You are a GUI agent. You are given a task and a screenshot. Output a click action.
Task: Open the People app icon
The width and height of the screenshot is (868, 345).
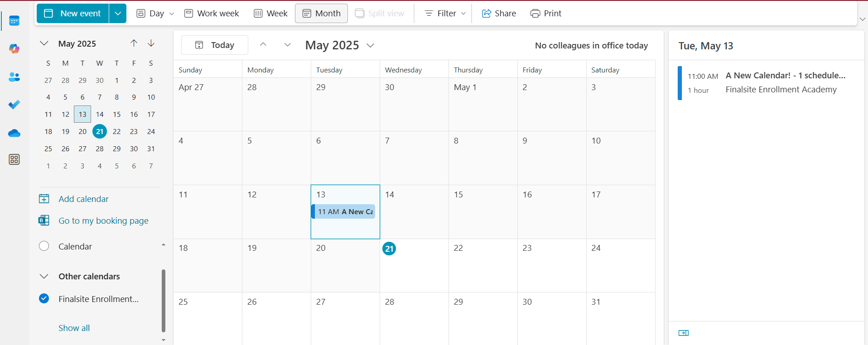(14, 77)
